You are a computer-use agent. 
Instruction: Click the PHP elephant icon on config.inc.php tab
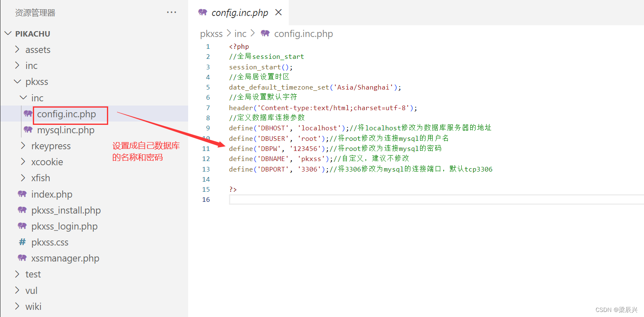pyautogui.click(x=203, y=13)
